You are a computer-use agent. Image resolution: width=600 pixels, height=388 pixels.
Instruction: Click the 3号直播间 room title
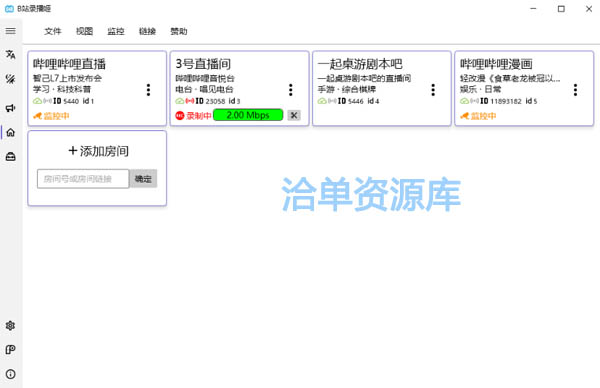(203, 64)
